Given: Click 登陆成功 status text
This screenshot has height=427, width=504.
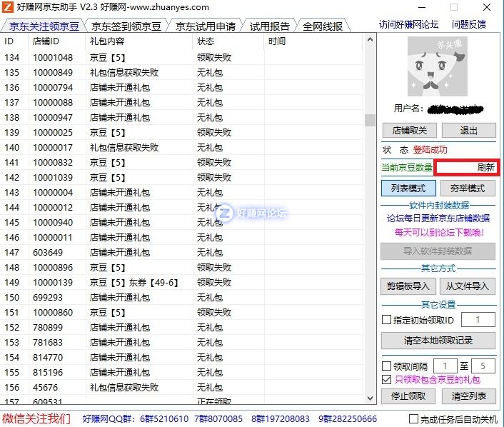Looking at the screenshot, I should (430, 150).
